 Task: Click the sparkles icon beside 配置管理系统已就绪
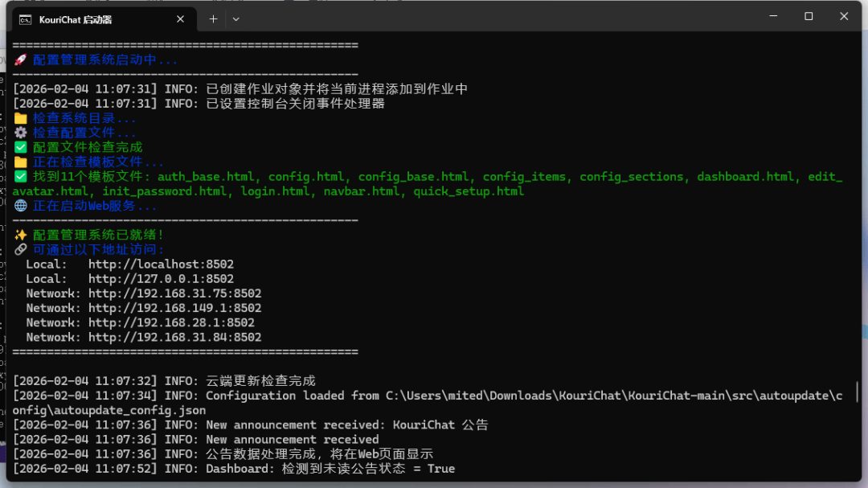click(x=20, y=235)
